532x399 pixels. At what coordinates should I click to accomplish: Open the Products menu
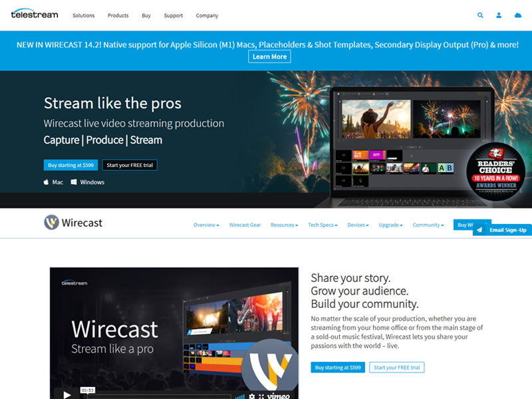point(118,15)
